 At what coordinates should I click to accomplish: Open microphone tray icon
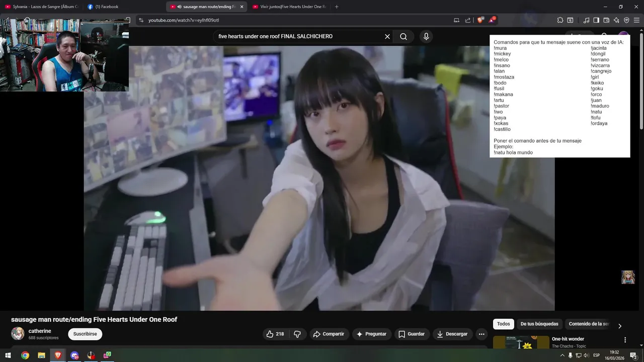570,355
